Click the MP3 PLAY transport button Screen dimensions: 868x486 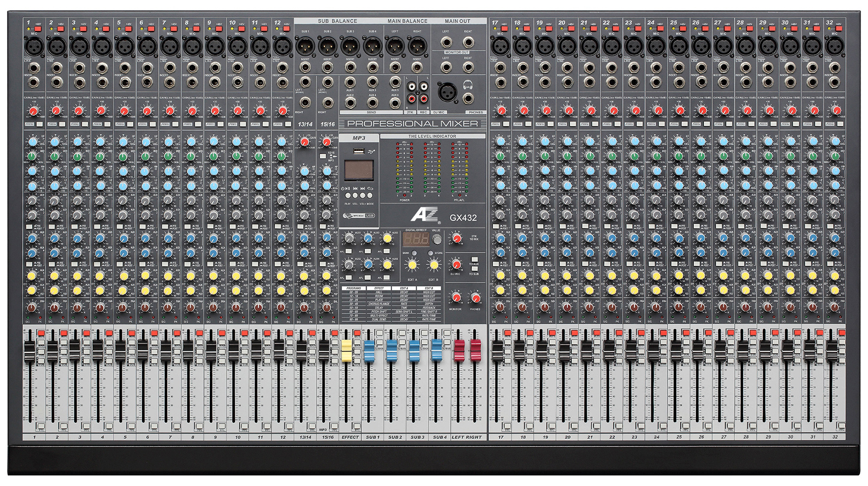coord(348,196)
